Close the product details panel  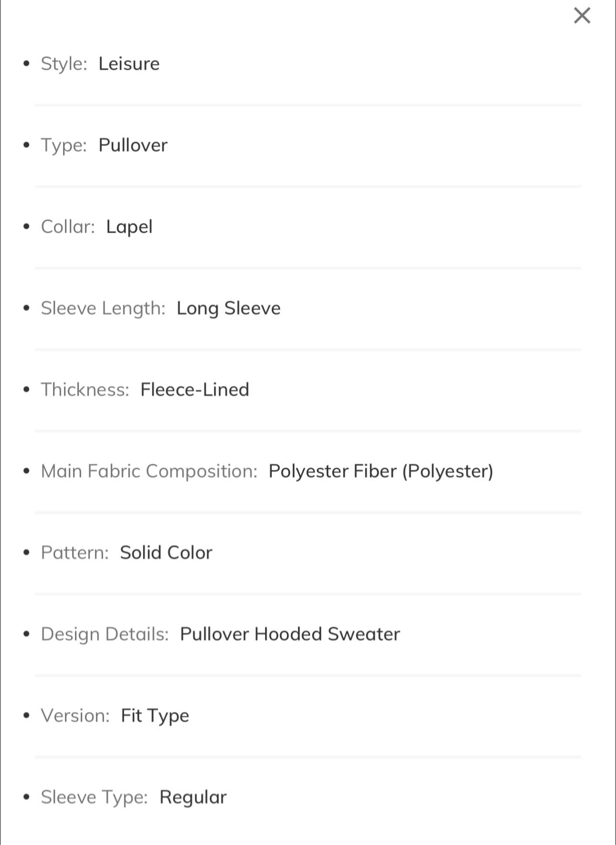pos(582,15)
